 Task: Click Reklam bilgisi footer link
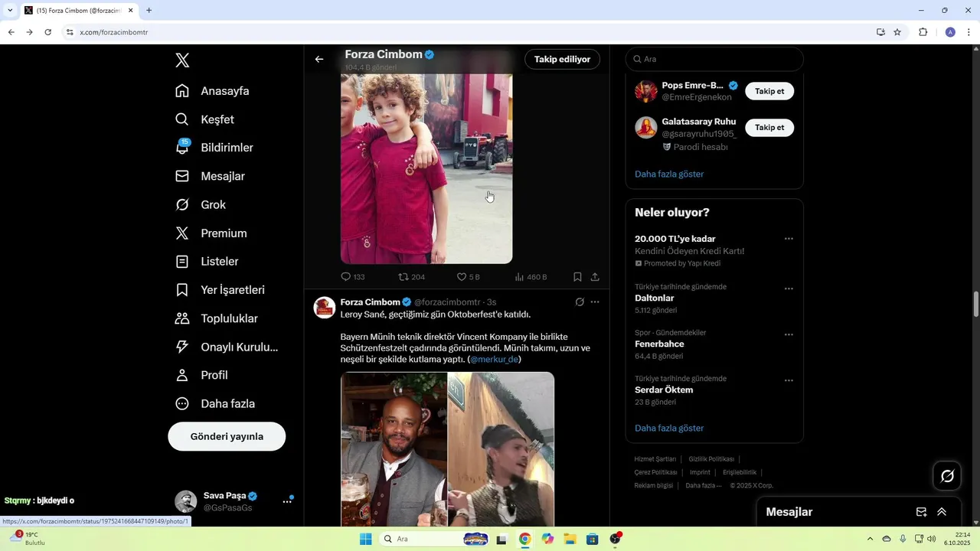[653, 485]
